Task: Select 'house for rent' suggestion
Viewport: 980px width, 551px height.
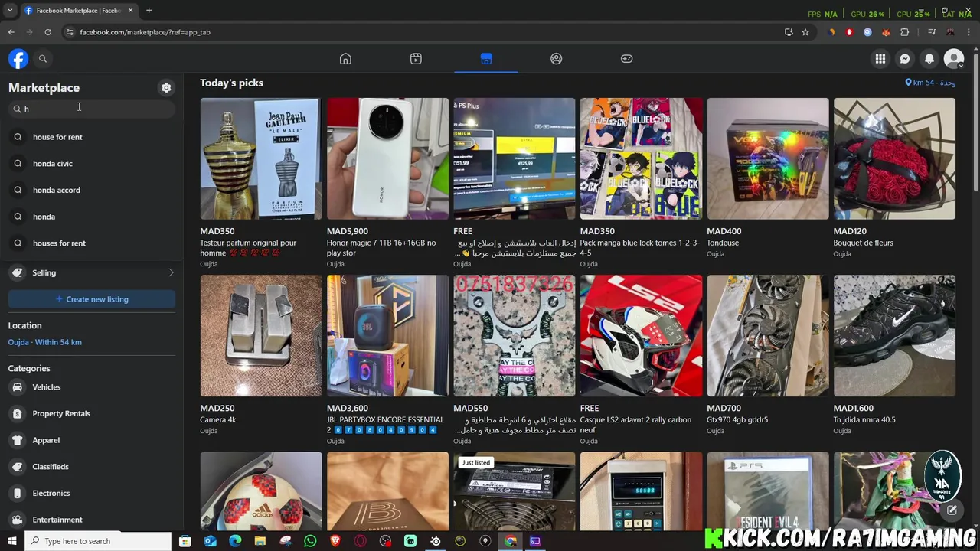Action: click(92, 137)
